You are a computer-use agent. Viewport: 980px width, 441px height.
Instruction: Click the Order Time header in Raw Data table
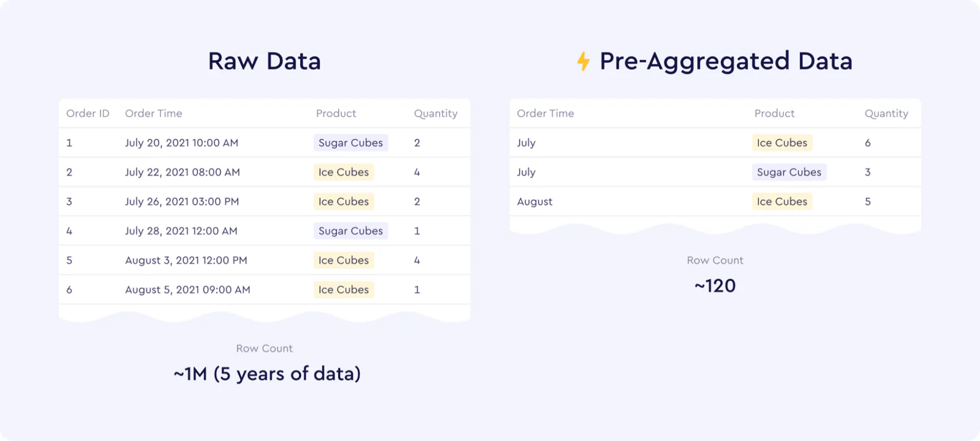154,113
